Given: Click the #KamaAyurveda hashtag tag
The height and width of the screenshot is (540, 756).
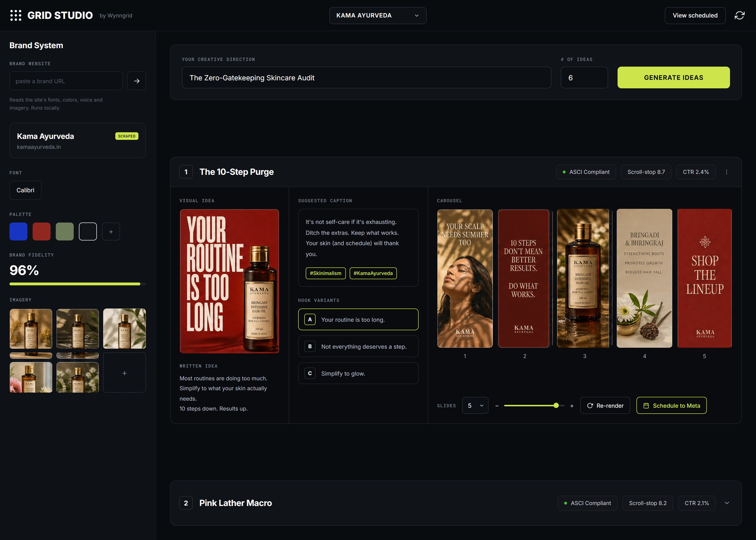Looking at the screenshot, I should point(373,273).
